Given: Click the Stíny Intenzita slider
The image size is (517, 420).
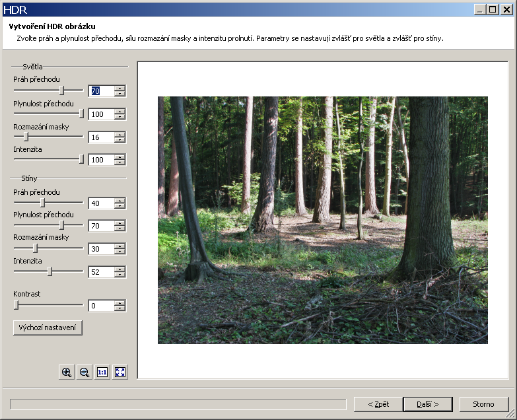Looking at the screenshot, I should coord(48,271).
